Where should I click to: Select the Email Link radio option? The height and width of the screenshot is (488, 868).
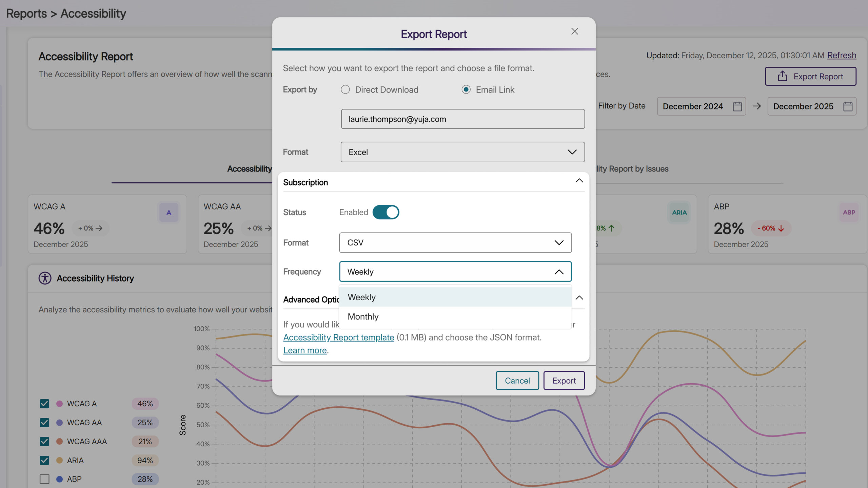466,90
